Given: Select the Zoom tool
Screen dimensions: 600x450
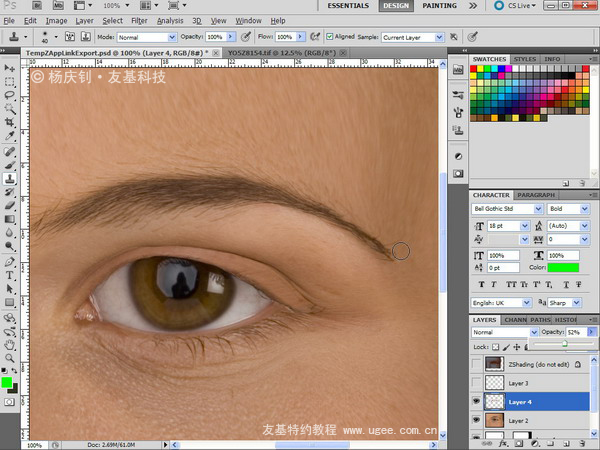Looking at the screenshot, I should coord(9,359).
